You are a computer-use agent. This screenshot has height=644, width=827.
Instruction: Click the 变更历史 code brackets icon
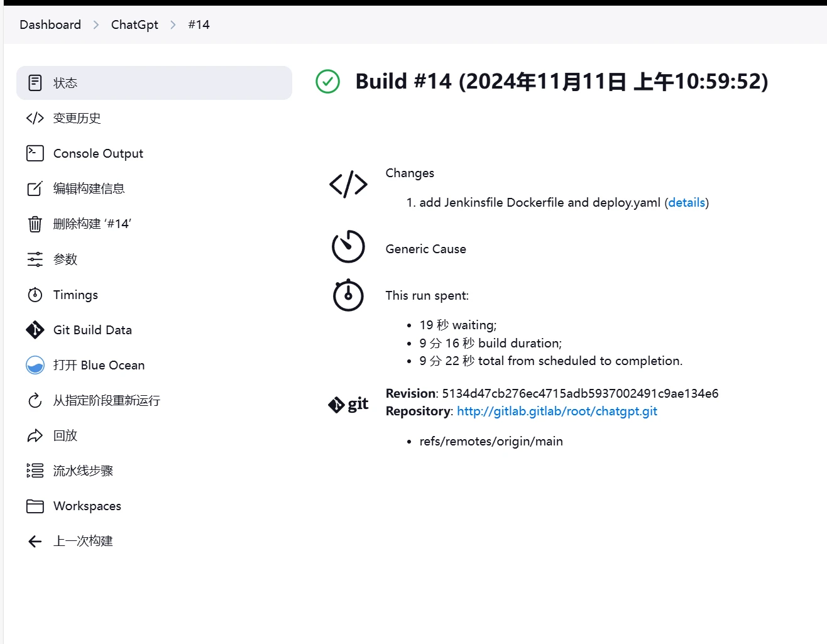point(35,118)
